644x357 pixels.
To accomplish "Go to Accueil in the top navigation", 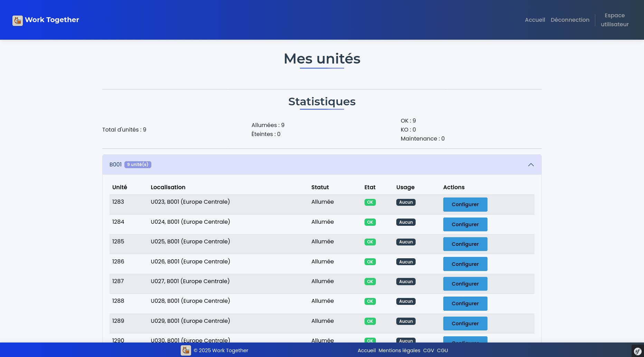I will (x=535, y=20).
